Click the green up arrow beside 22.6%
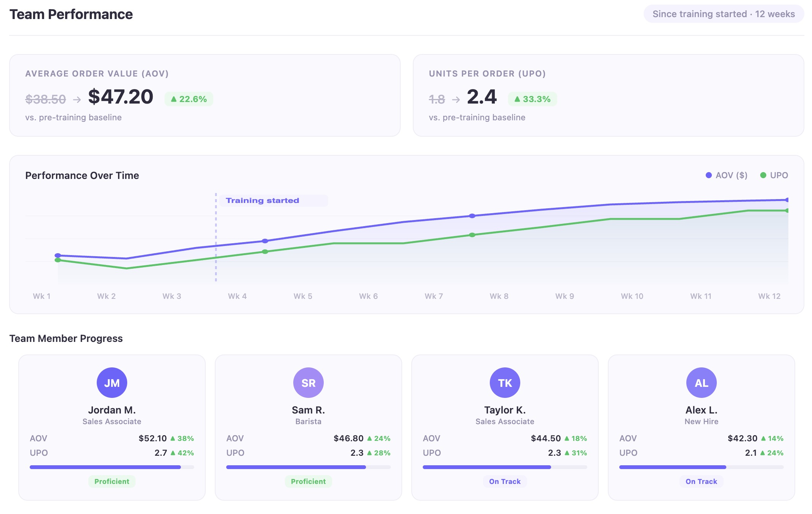Image resolution: width=812 pixels, height=514 pixels. click(x=174, y=99)
